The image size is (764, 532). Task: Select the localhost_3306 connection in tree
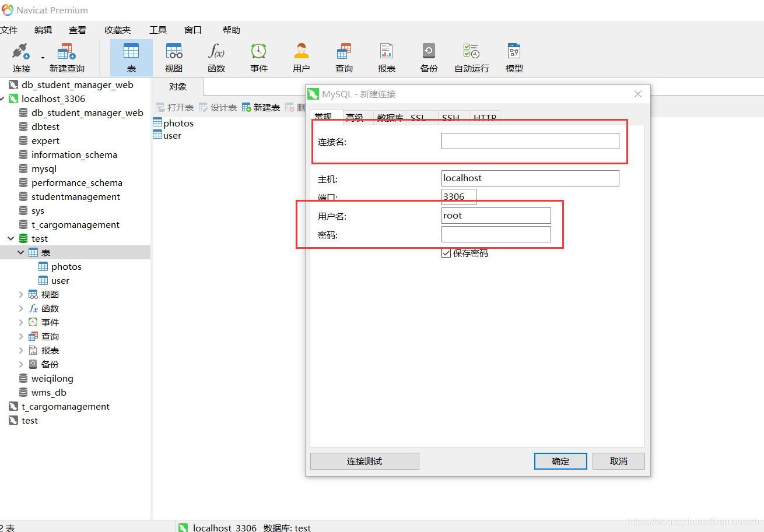pos(53,98)
